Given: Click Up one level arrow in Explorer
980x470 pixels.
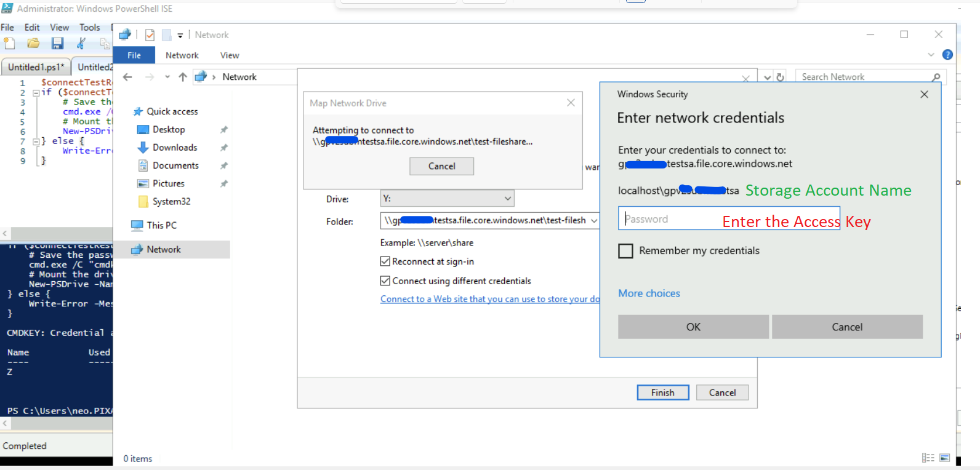Looking at the screenshot, I should (183, 77).
